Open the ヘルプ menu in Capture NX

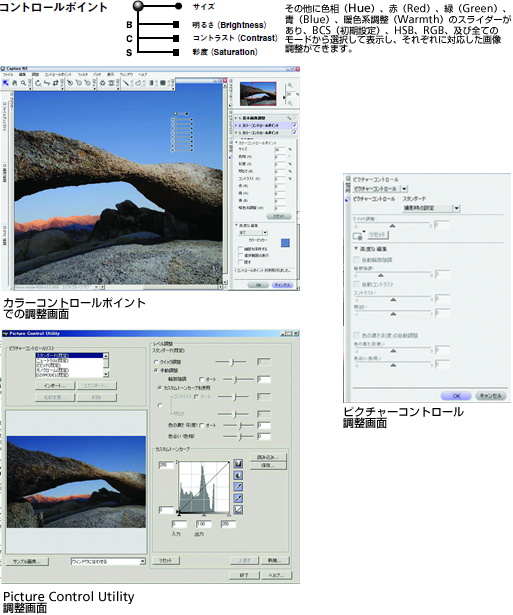pyautogui.click(x=143, y=75)
